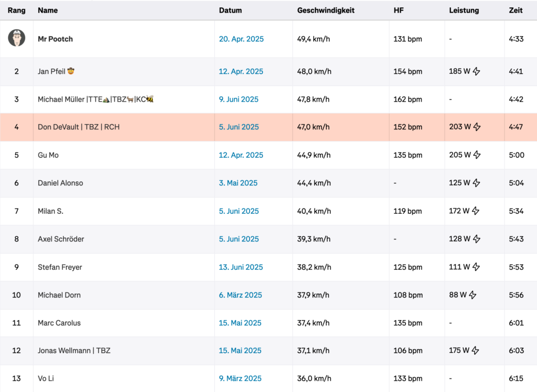Click the Geschwindigkeit column header
This screenshot has width=537, height=392.
[326, 10]
